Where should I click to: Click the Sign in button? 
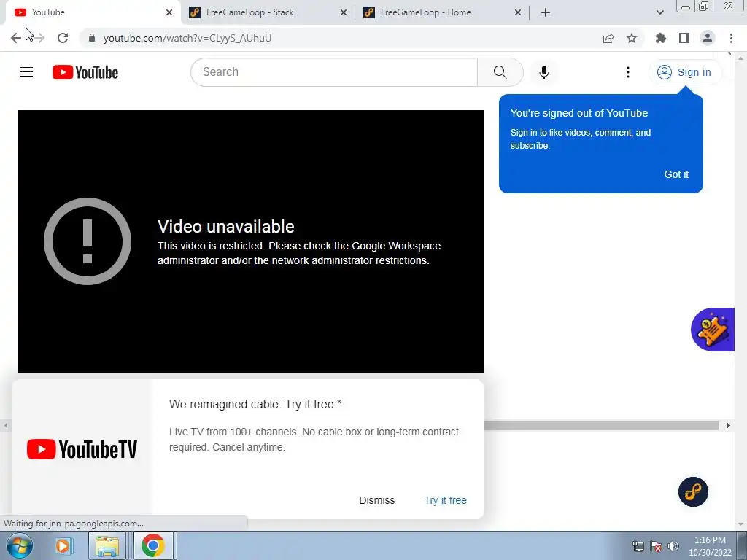[684, 72]
